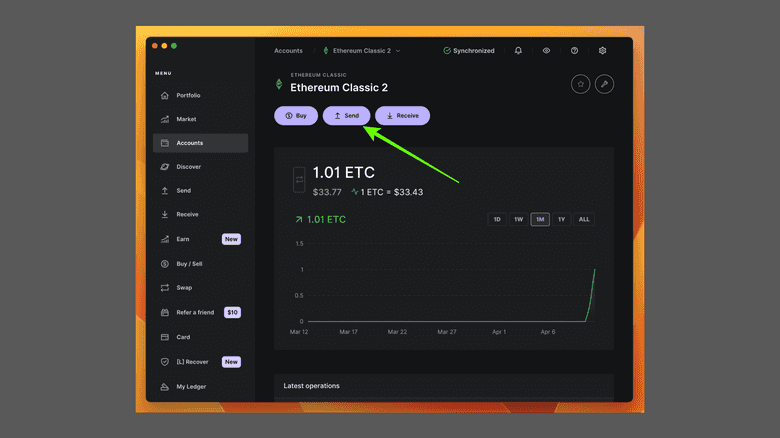
Task: Click the swap currency display icon beside balance
Action: [x=299, y=180]
